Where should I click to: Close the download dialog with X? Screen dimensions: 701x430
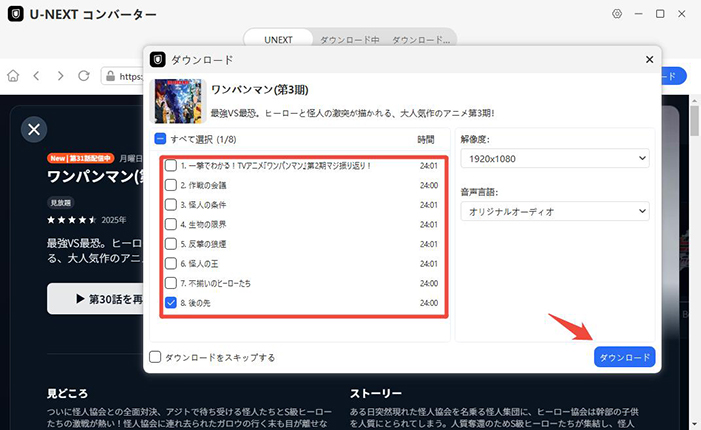pos(650,59)
